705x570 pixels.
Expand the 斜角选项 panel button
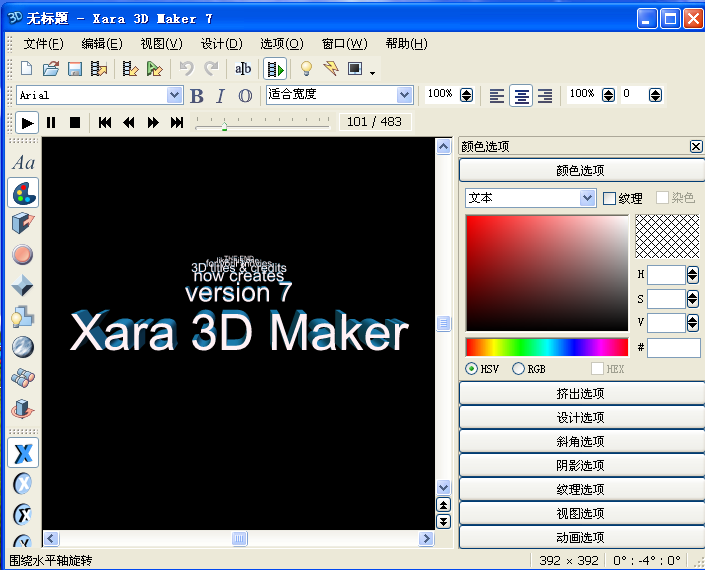581,441
